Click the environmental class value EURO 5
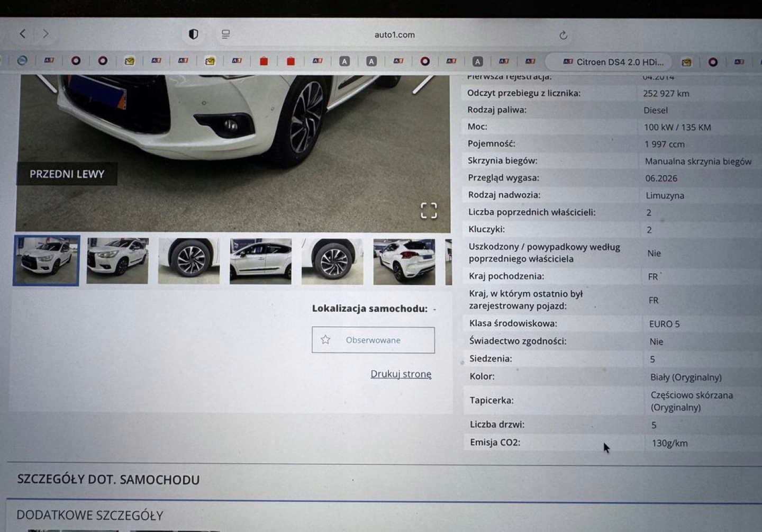Screen dimensions: 762x532 pyautogui.click(x=665, y=324)
